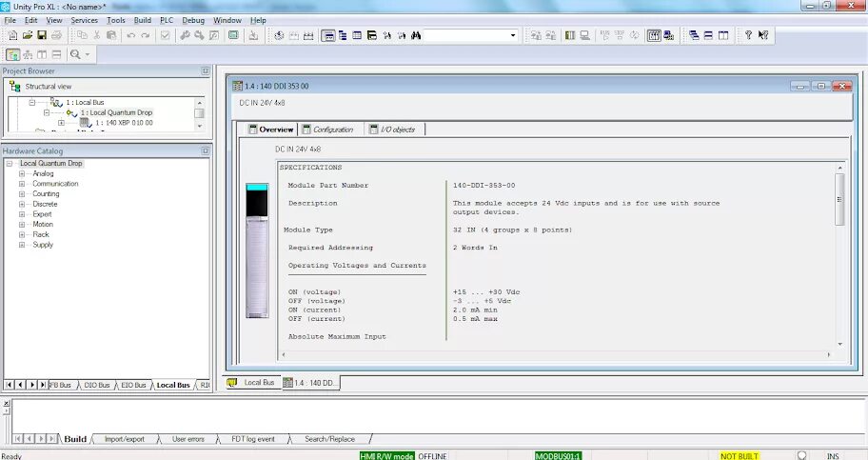Select Rack in Hardware Catalog

[x=41, y=234]
